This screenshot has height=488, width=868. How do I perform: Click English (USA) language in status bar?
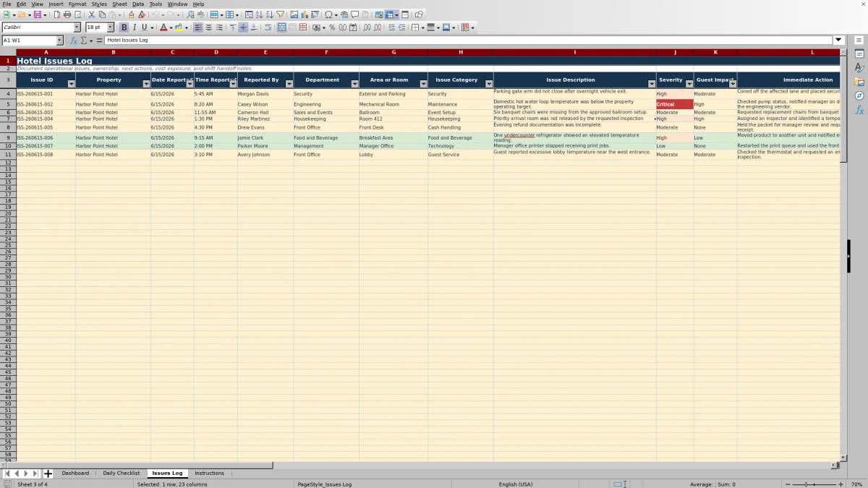pyautogui.click(x=516, y=484)
